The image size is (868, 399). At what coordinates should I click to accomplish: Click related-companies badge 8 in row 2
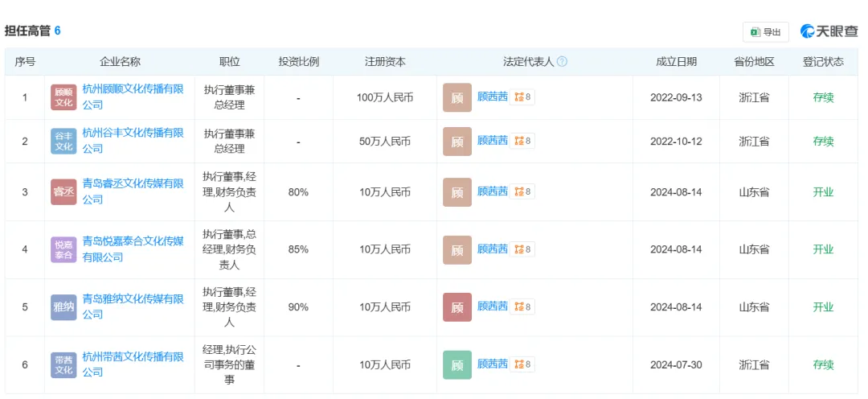coord(523,141)
